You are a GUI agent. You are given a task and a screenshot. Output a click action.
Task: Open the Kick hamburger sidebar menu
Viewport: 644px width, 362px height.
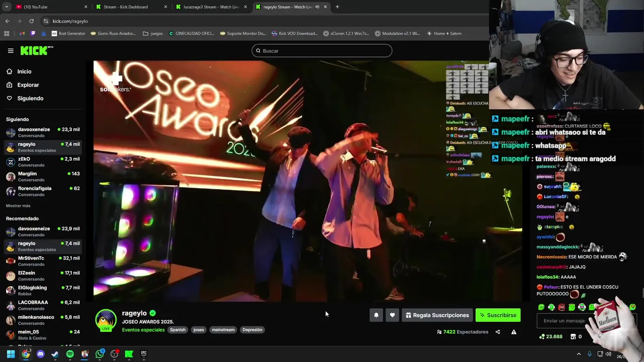(11, 51)
